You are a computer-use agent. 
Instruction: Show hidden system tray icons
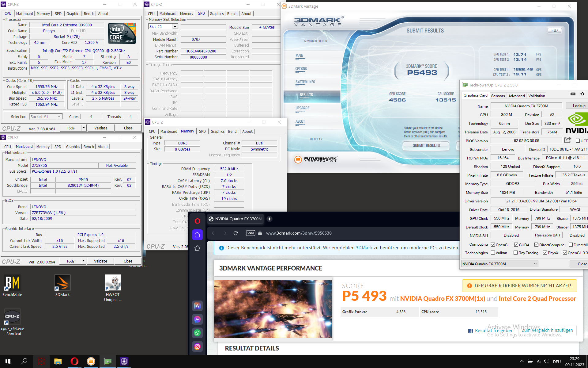(x=522, y=361)
